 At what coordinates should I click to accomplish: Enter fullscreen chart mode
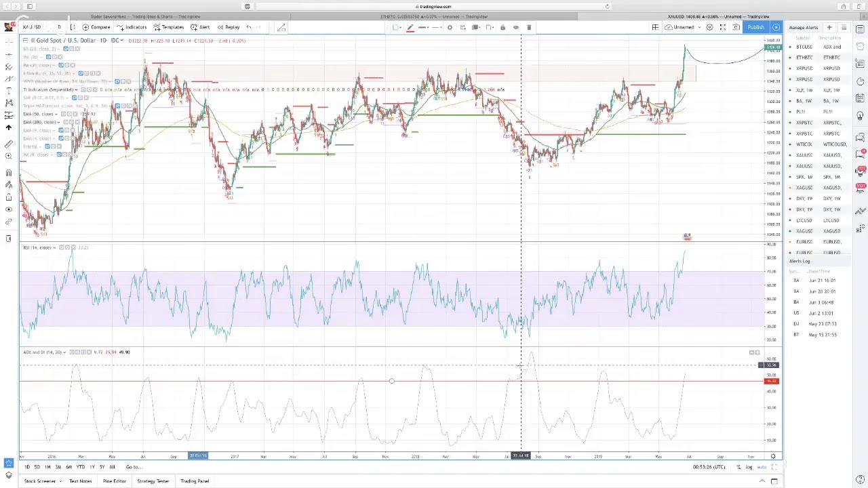tap(723, 27)
